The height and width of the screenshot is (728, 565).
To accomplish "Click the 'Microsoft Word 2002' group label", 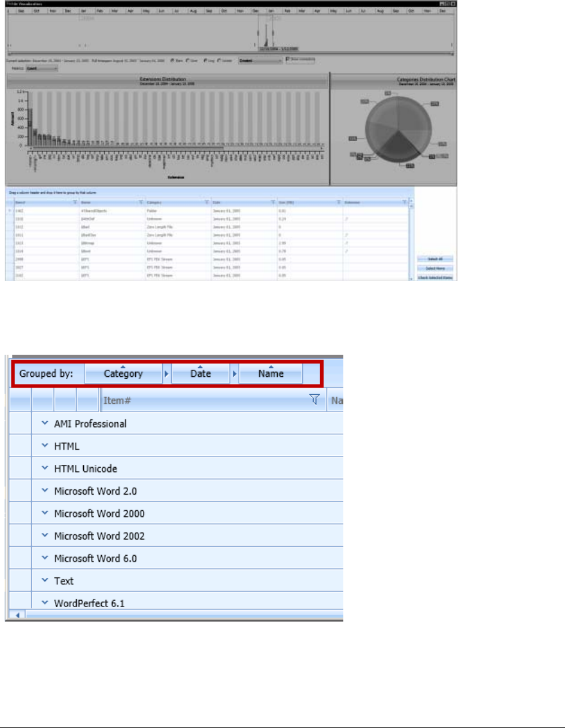I will [99, 536].
